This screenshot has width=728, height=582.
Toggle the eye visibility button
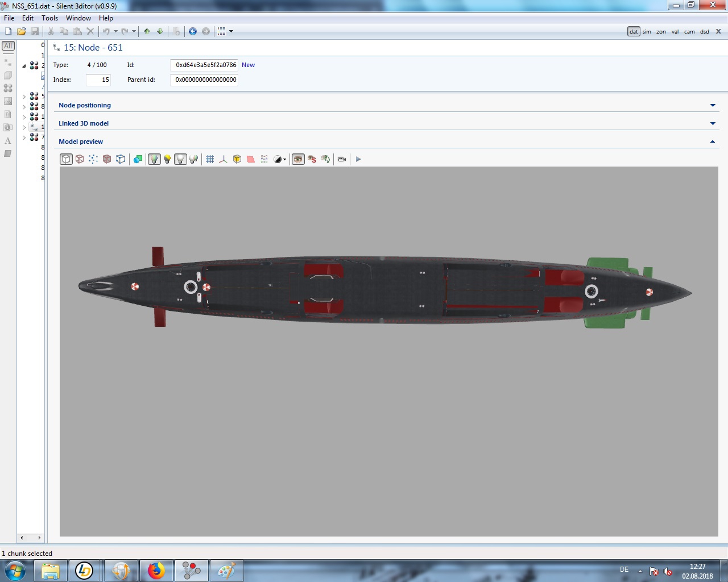[298, 159]
